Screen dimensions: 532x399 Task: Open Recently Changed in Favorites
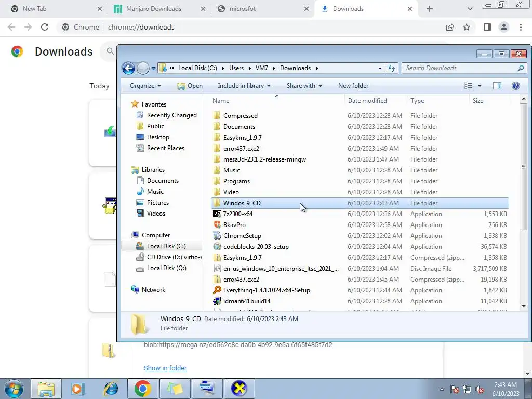[x=171, y=115]
